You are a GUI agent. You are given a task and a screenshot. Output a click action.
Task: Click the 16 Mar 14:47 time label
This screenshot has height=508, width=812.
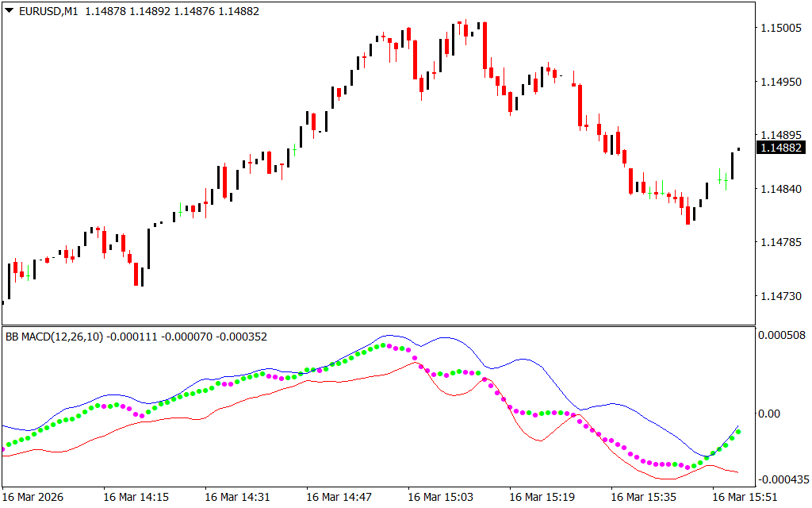click(x=339, y=497)
